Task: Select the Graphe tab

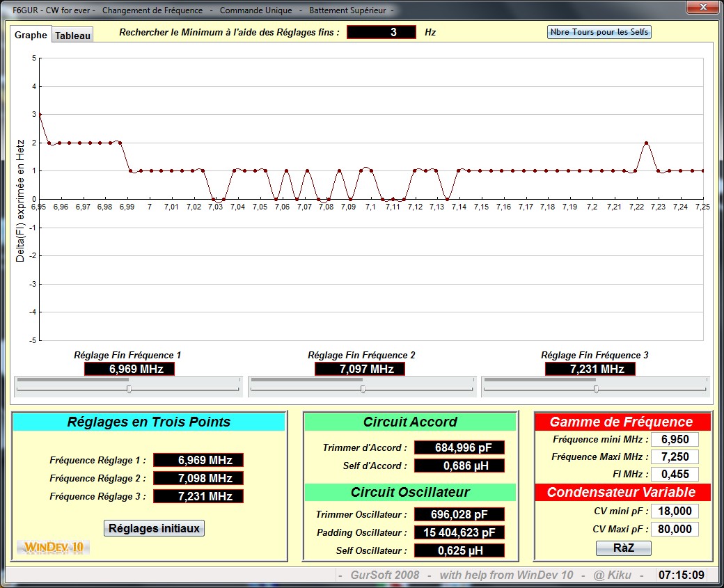Action: click(31, 35)
